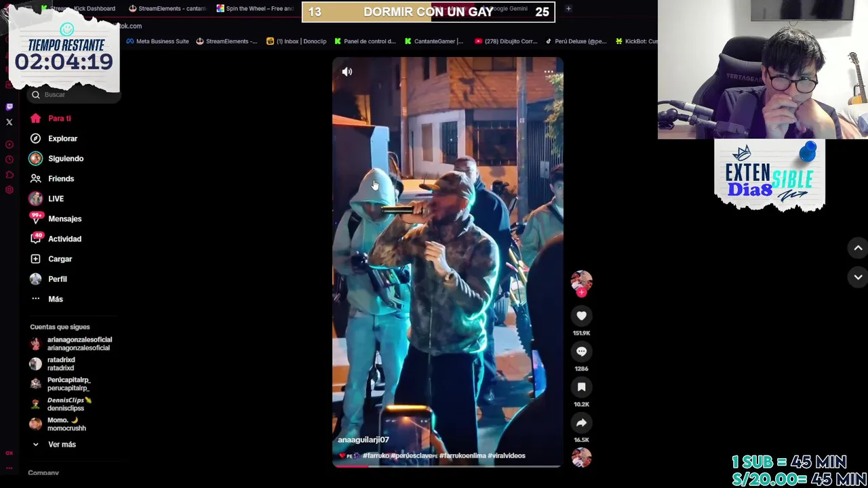Open the Momo momocrushh account
Screen dimensions: 868x488
pos(58,424)
